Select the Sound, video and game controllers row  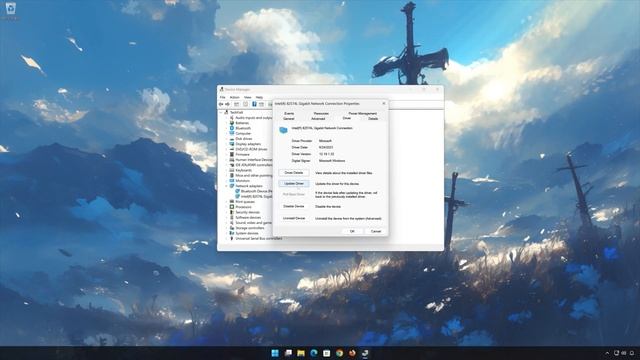[x=250, y=223]
